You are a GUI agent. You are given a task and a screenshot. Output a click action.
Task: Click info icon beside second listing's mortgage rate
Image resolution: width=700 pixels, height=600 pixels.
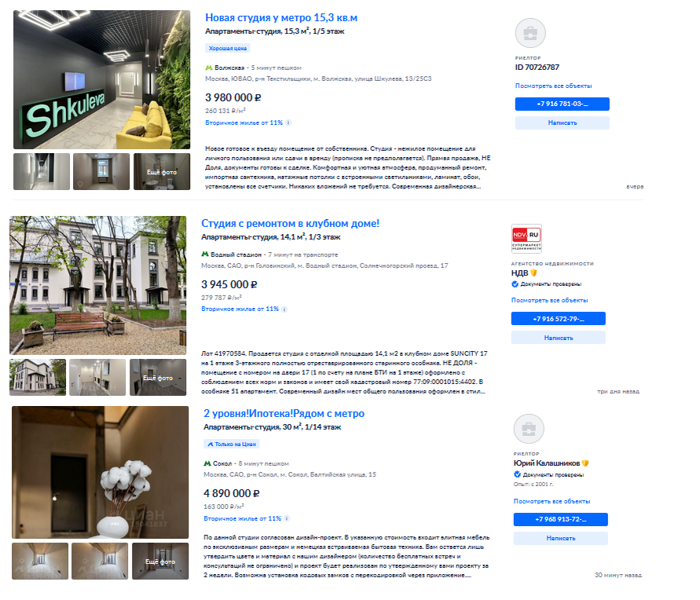(x=284, y=309)
